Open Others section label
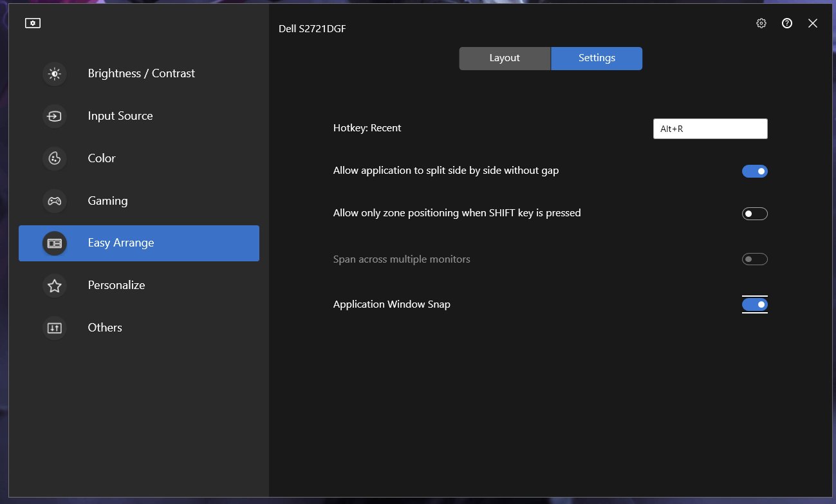The image size is (836, 504). point(105,328)
